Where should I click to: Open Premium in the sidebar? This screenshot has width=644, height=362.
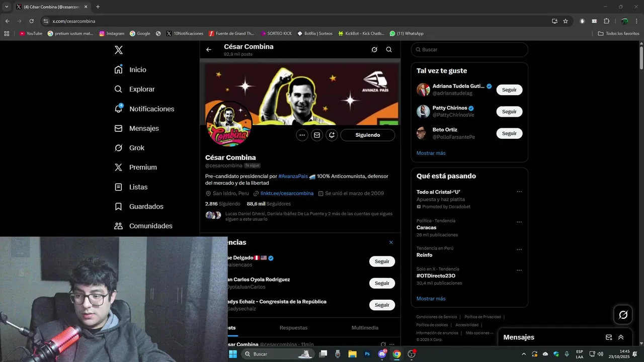(x=135, y=167)
